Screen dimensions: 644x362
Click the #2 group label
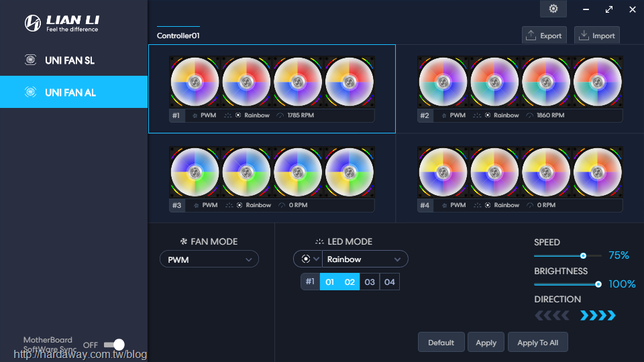pyautogui.click(x=425, y=115)
